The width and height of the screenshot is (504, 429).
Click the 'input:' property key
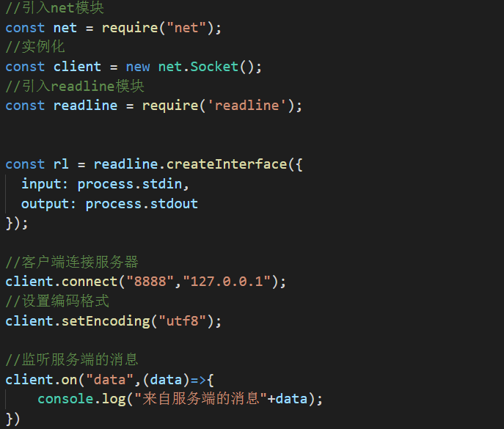(45, 184)
